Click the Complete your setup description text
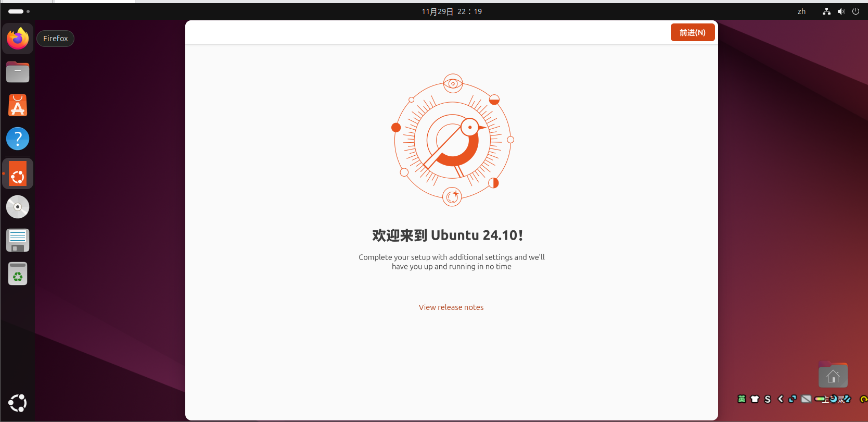Screen dimensions: 868x422 (452, 262)
